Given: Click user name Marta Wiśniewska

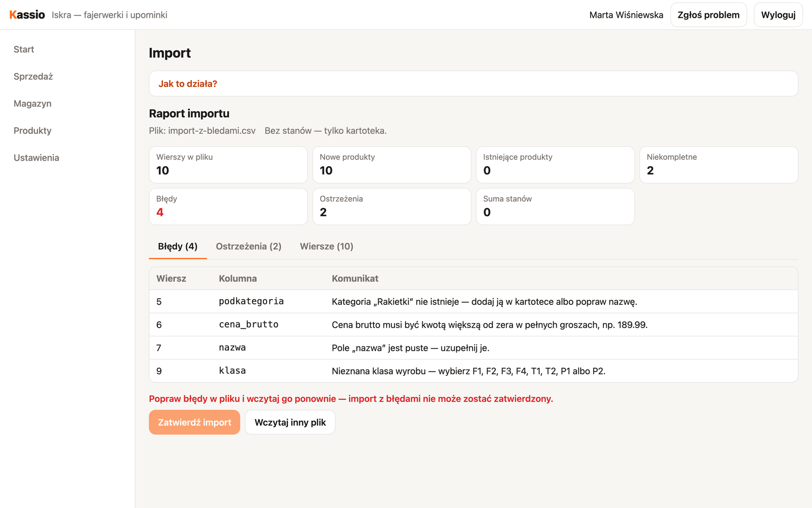Looking at the screenshot, I should pyautogui.click(x=626, y=15).
